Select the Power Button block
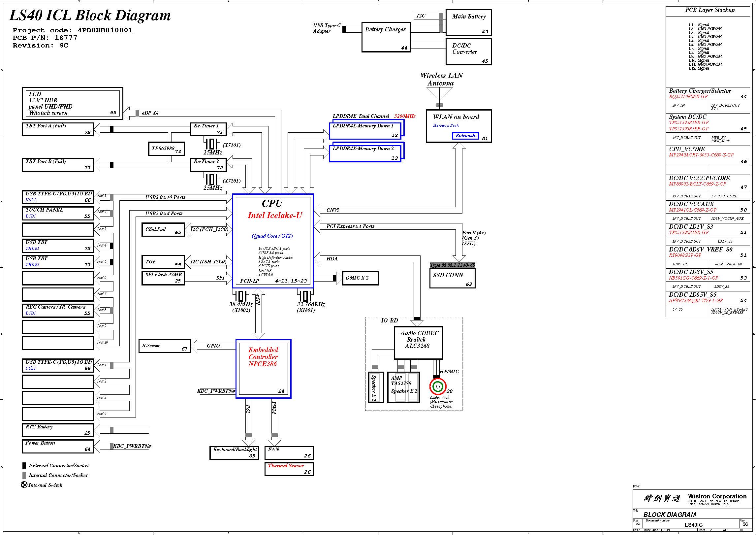Viewport: 756px width, 535px height. (x=58, y=446)
